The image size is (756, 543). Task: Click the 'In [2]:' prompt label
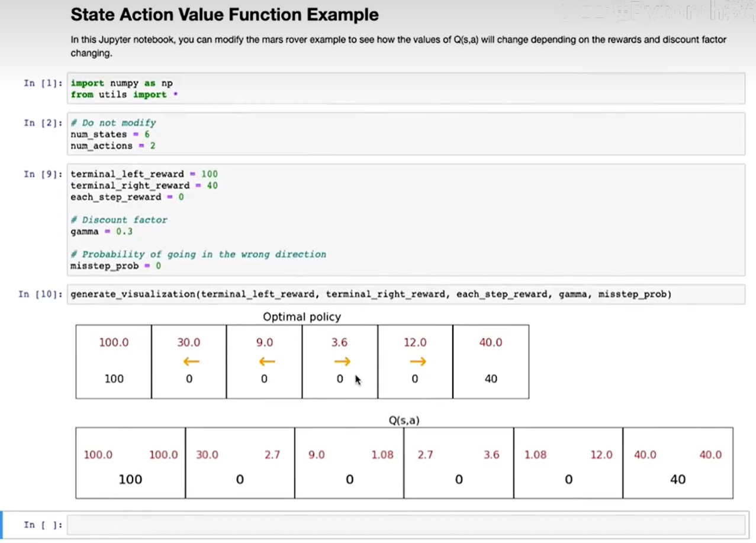click(43, 123)
